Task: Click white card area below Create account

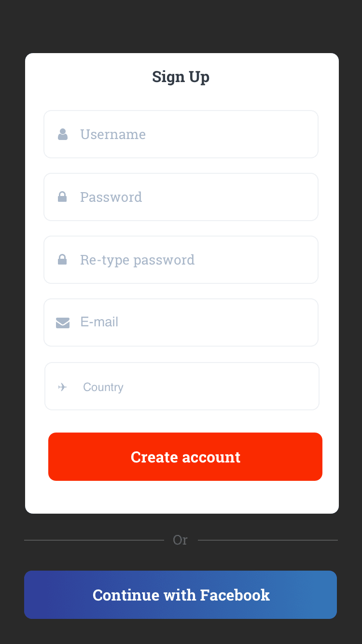Action: point(181,497)
